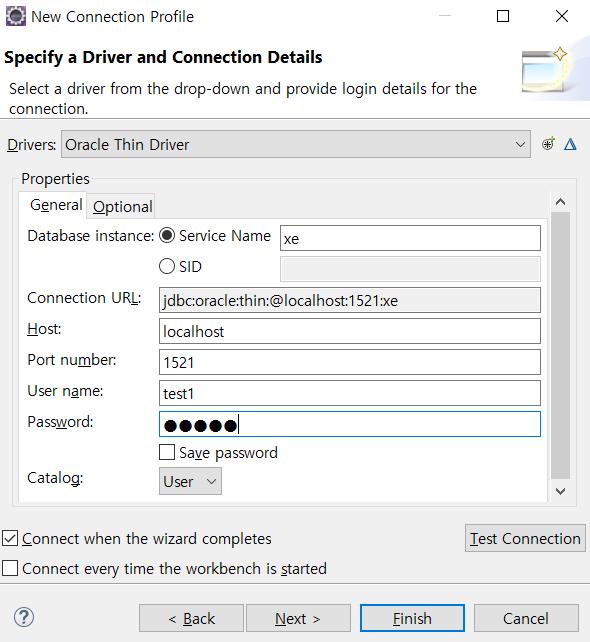
Task: Click the Service Name field containing xe
Action: pos(410,238)
